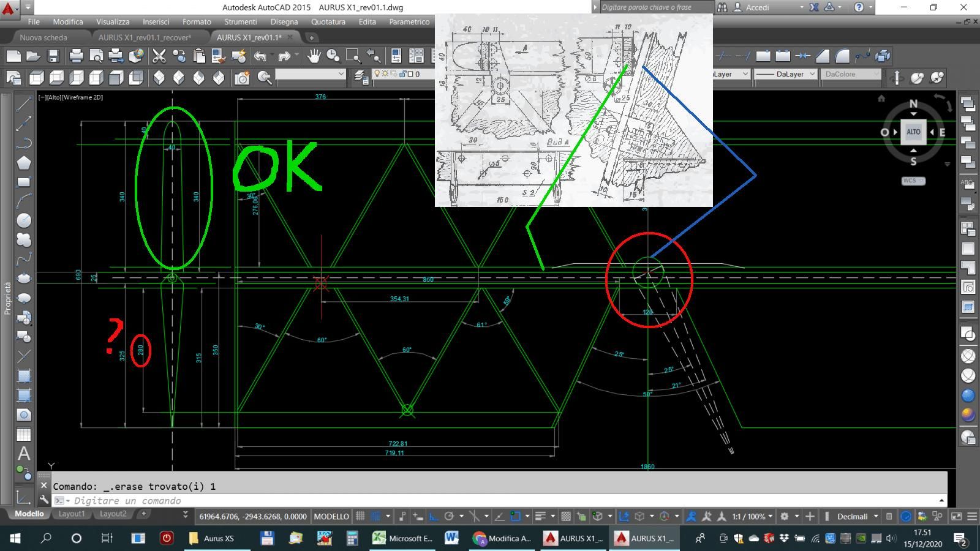Toggle ortho mode in status bar
This screenshot has width=980, height=551.
click(434, 516)
